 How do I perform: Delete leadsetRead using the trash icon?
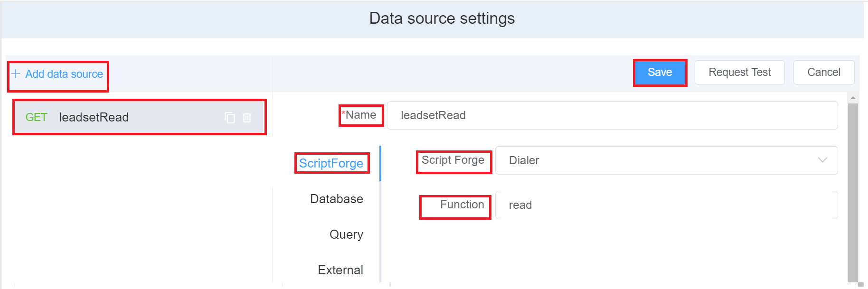(247, 118)
